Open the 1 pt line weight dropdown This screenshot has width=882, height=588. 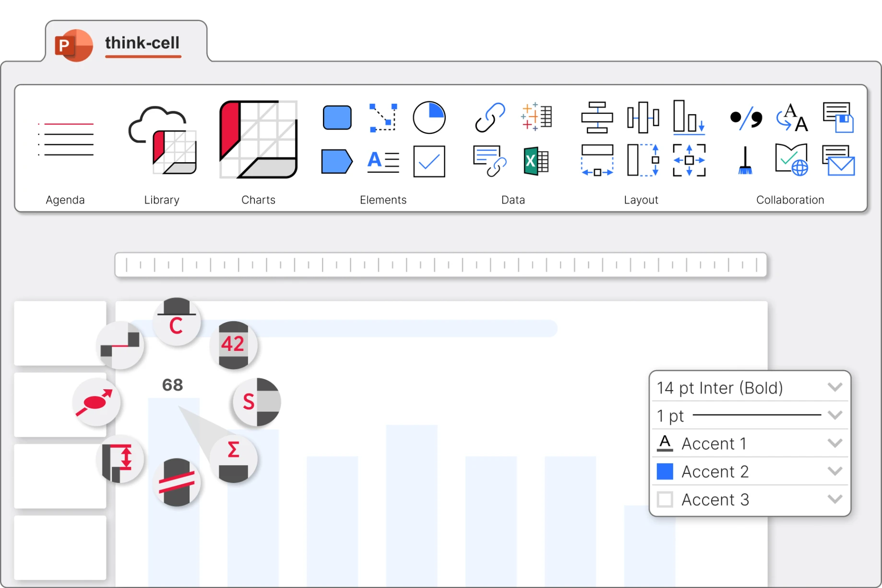coord(835,415)
